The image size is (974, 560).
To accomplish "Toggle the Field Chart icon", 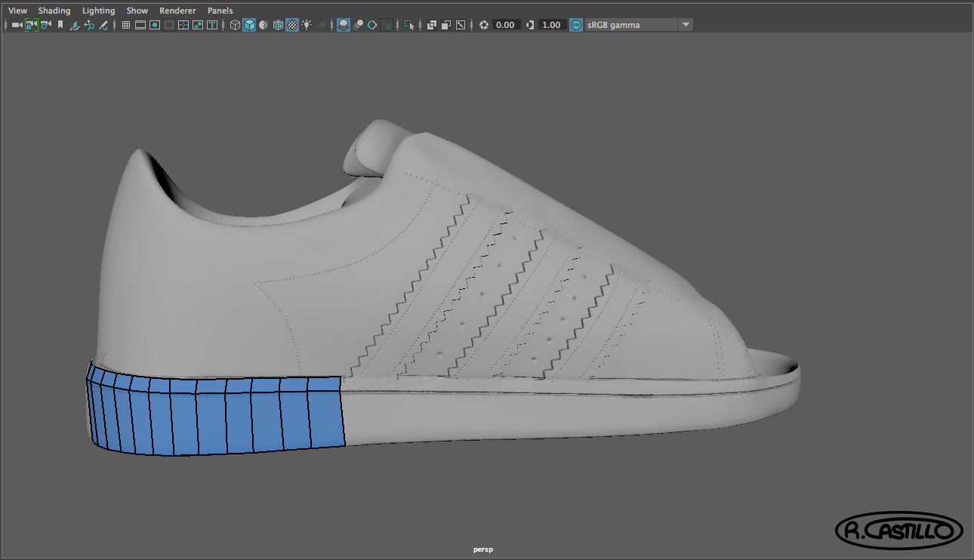I will [183, 25].
